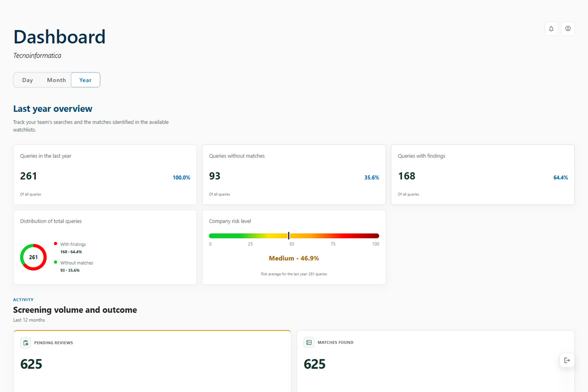Viewport: 588px width, 392px height.
Task: Click the donut chart of total queries
Action: tap(33, 257)
